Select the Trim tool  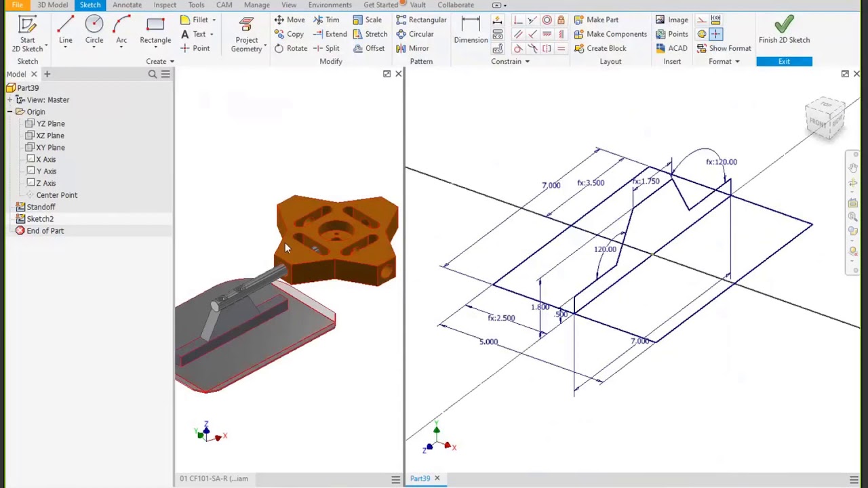click(326, 20)
